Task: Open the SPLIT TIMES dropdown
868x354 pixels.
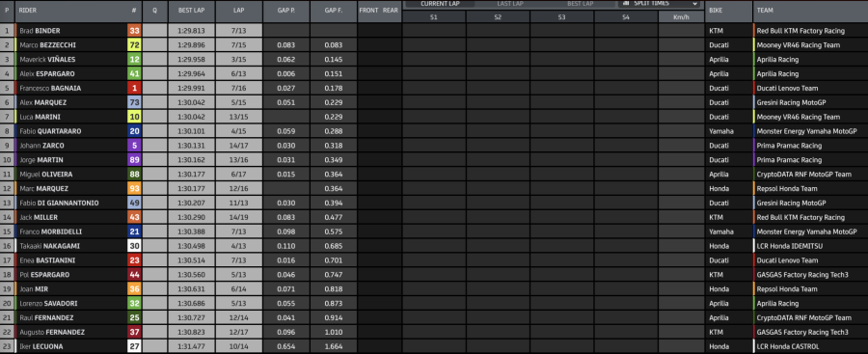Action: click(x=661, y=3)
